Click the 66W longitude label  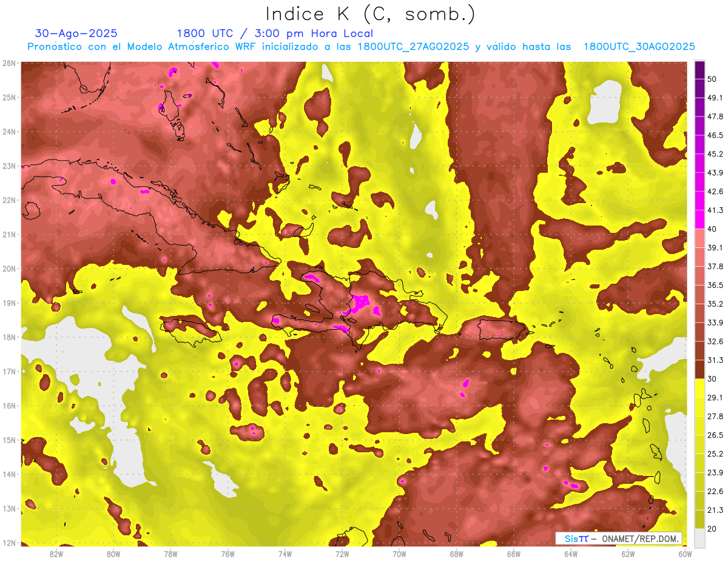click(x=514, y=554)
